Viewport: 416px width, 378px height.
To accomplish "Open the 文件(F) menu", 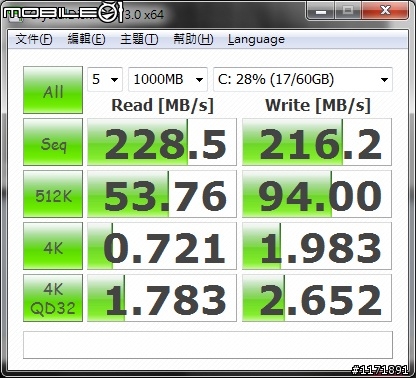I will click(34, 39).
